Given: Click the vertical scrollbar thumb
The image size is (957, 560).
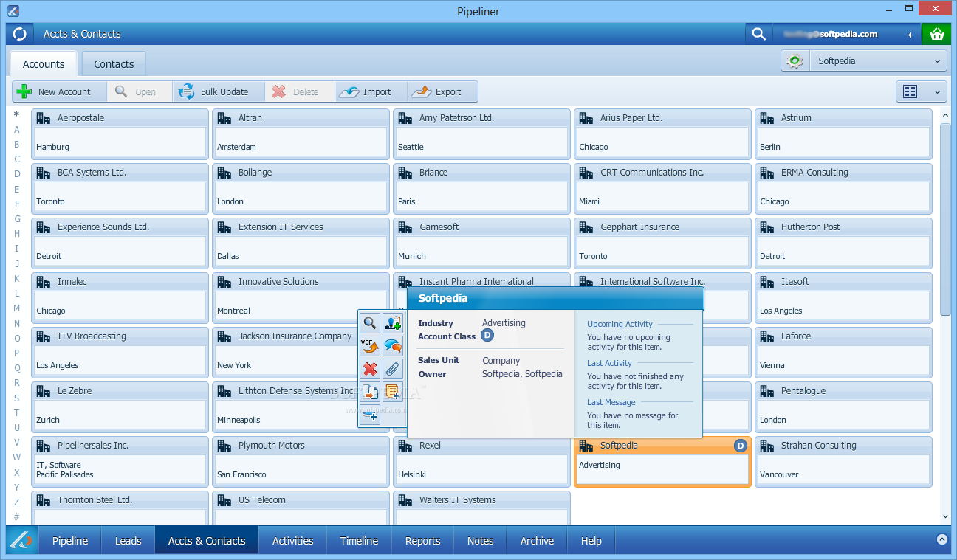Looking at the screenshot, I should pyautogui.click(x=945, y=220).
